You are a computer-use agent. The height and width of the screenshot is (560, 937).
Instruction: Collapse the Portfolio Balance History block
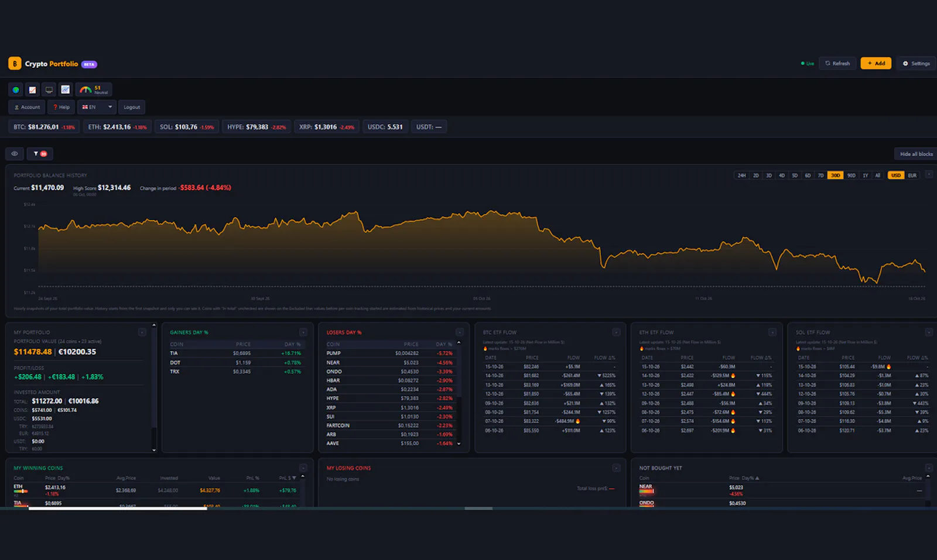pos(929,174)
